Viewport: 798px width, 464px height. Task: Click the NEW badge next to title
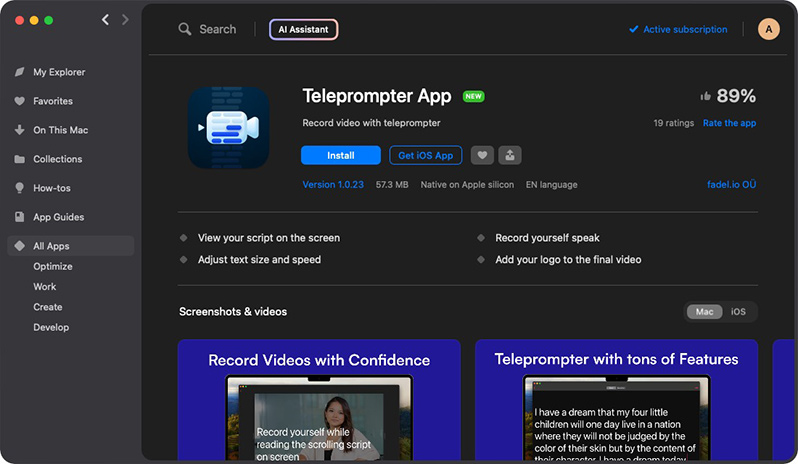point(473,96)
